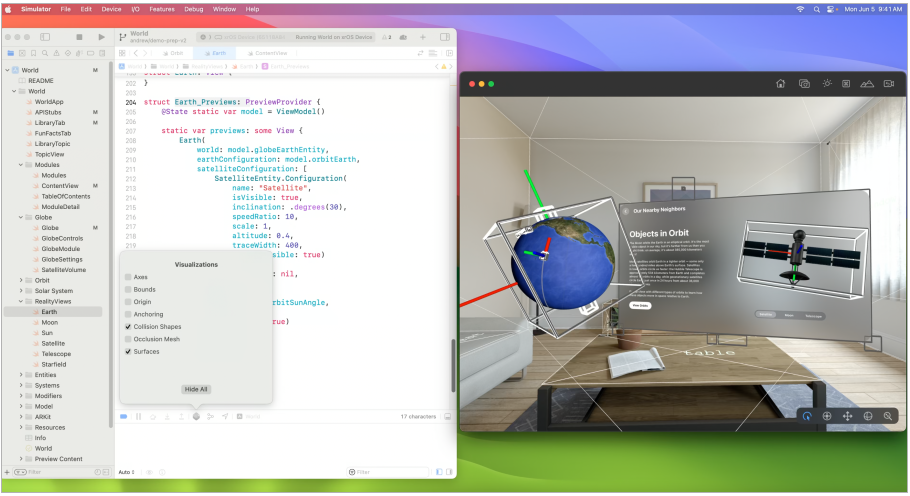
Task: Click the simulator Home button icon
Action: [780, 84]
